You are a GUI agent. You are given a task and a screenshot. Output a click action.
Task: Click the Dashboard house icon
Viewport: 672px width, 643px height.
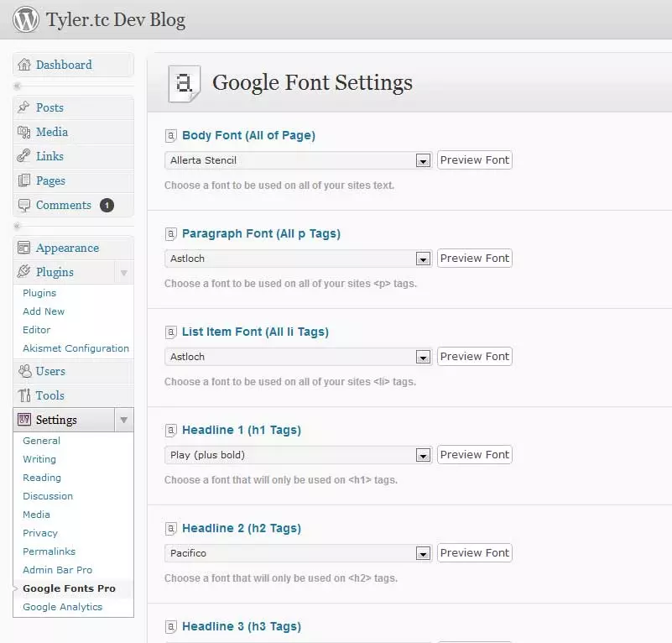click(24, 65)
